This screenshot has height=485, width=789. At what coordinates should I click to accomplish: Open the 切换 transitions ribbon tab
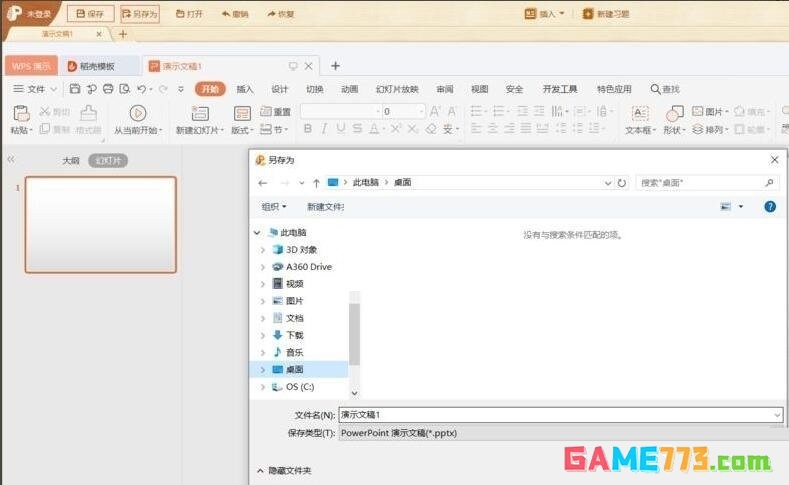(314, 89)
